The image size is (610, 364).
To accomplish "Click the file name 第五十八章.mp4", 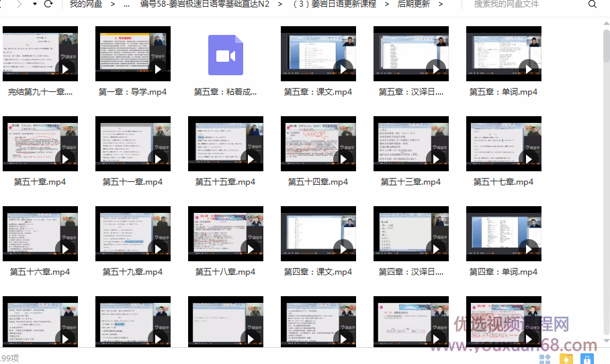I will (225, 272).
